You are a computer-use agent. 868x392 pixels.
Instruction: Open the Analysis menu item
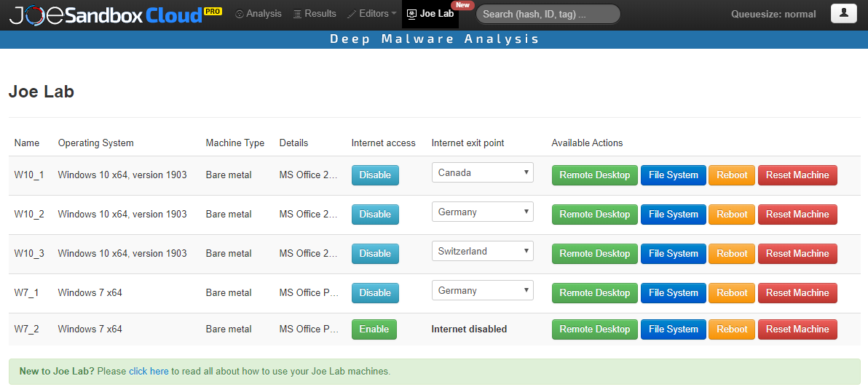coord(259,14)
